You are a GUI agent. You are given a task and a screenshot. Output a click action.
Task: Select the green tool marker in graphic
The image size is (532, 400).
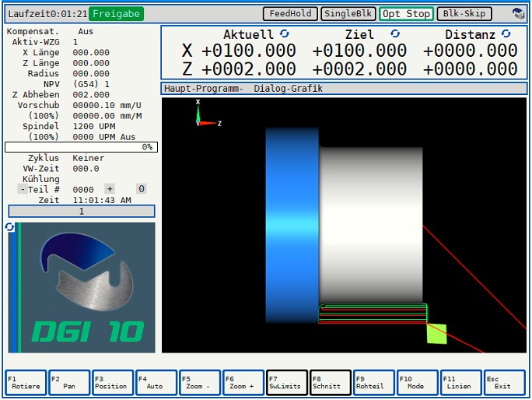[436, 333]
